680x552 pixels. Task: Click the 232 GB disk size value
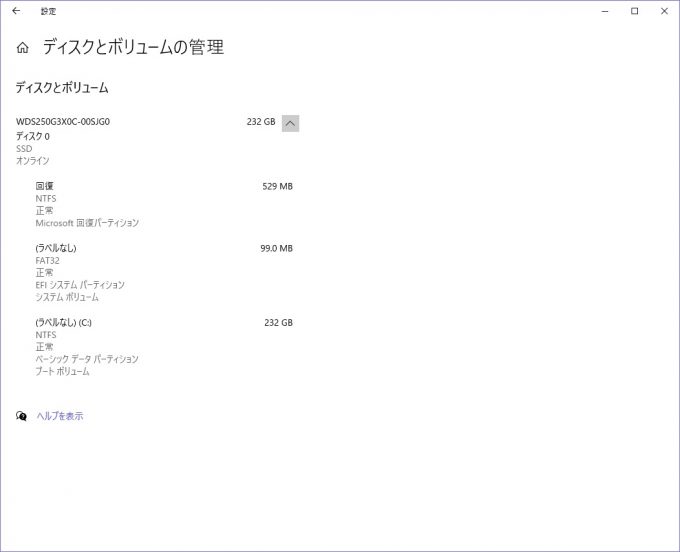(261, 121)
